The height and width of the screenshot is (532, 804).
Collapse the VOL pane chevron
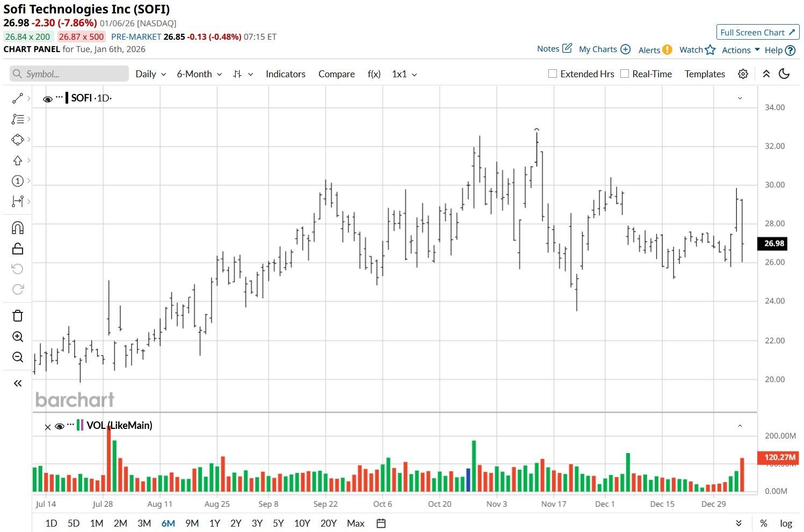click(x=740, y=426)
